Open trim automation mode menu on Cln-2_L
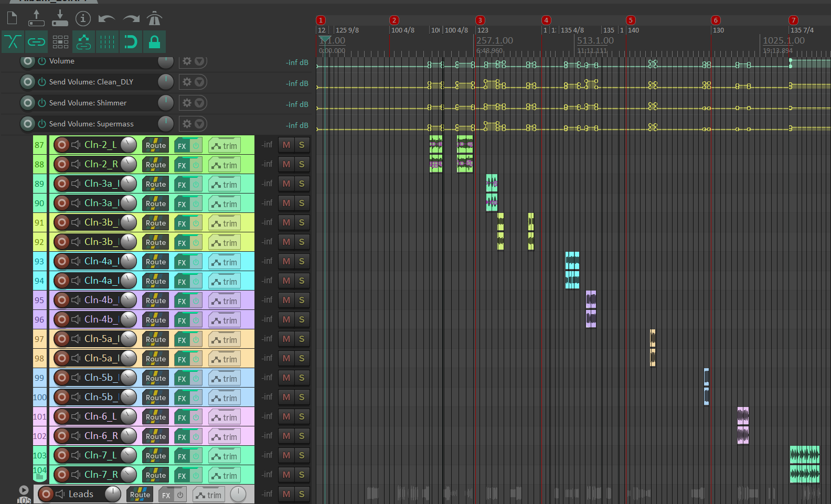Screen dimensions: 831x504 coord(225,146)
